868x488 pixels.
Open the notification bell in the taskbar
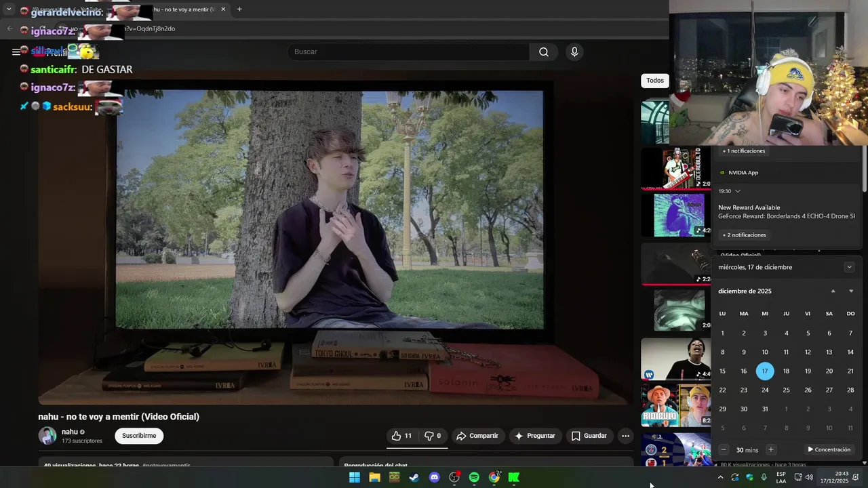click(856, 477)
